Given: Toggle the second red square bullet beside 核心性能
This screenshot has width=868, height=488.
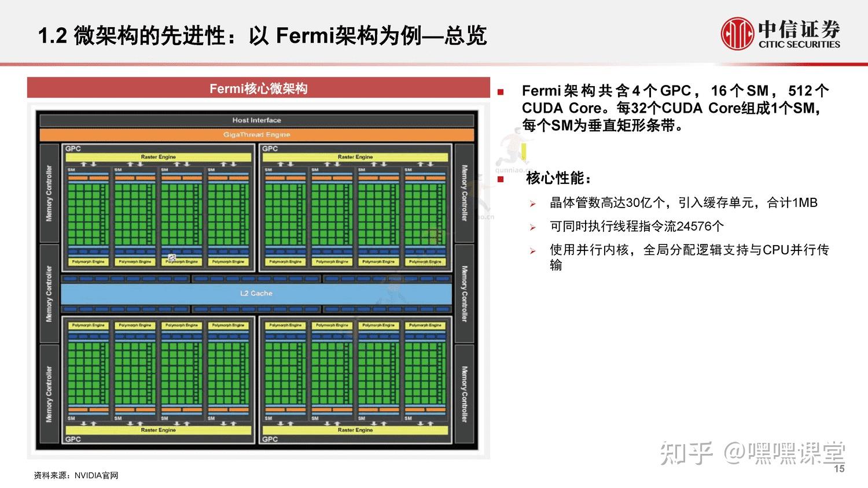Looking at the screenshot, I should [501, 178].
